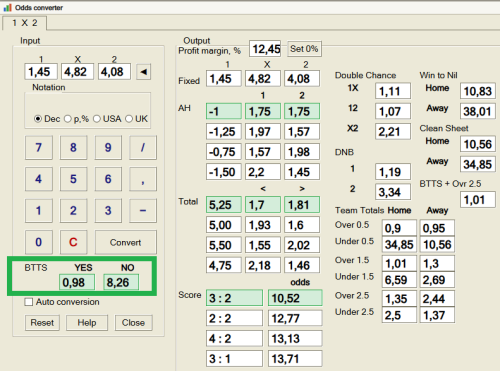Open Help
Viewport: 500px width, 371px height.
tap(87, 323)
